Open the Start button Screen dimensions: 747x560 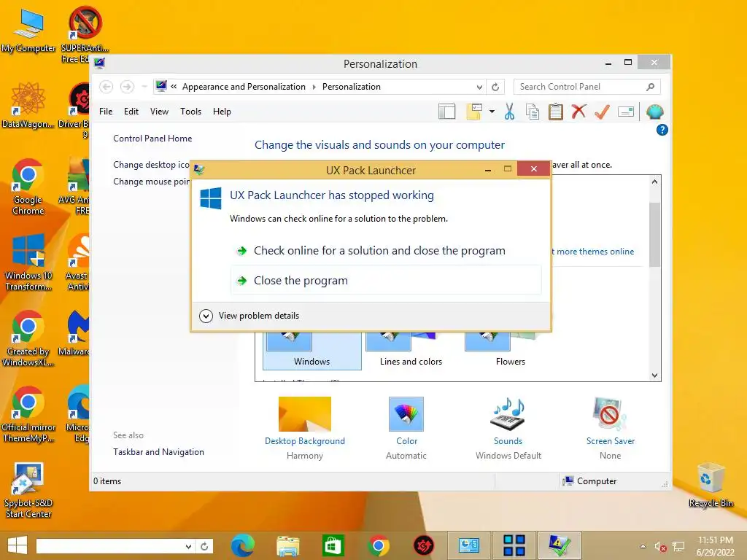[18, 545]
